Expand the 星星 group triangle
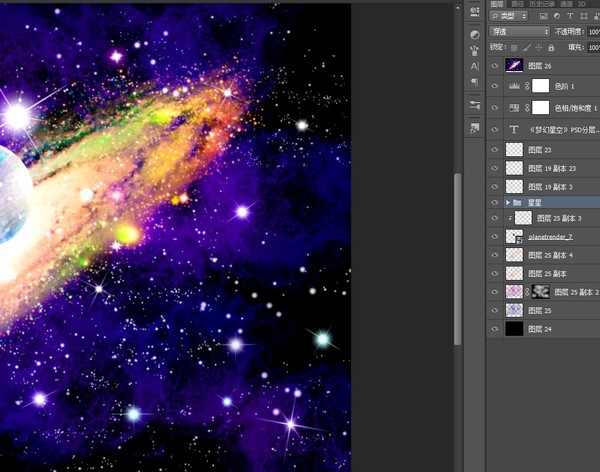Image resolution: width=600 pixels, height=472 pixels. pyautogui.click(x=508, y=203)
